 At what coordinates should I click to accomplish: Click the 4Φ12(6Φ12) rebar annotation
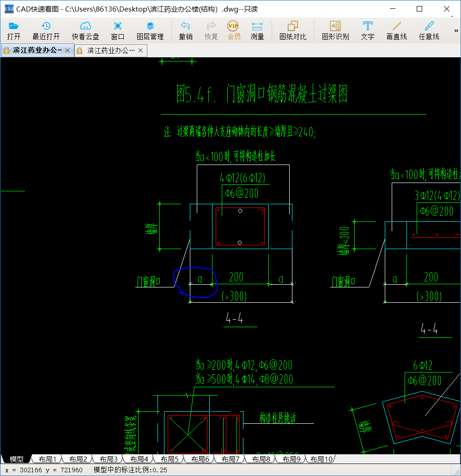point(243,177)
